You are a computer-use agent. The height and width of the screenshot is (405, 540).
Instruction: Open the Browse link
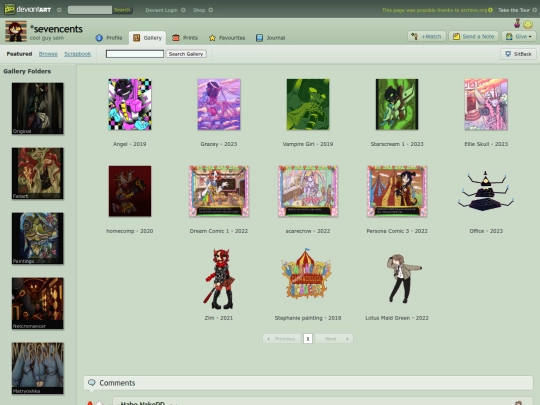pos(48,54)
